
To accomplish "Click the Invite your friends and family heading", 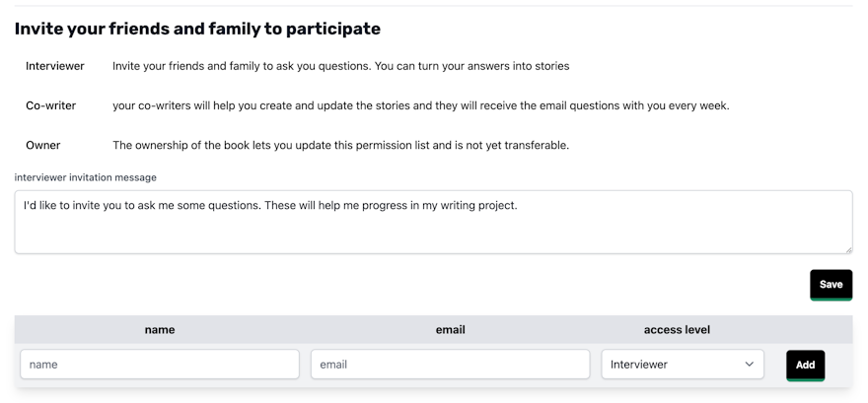I will click(197, 29).
